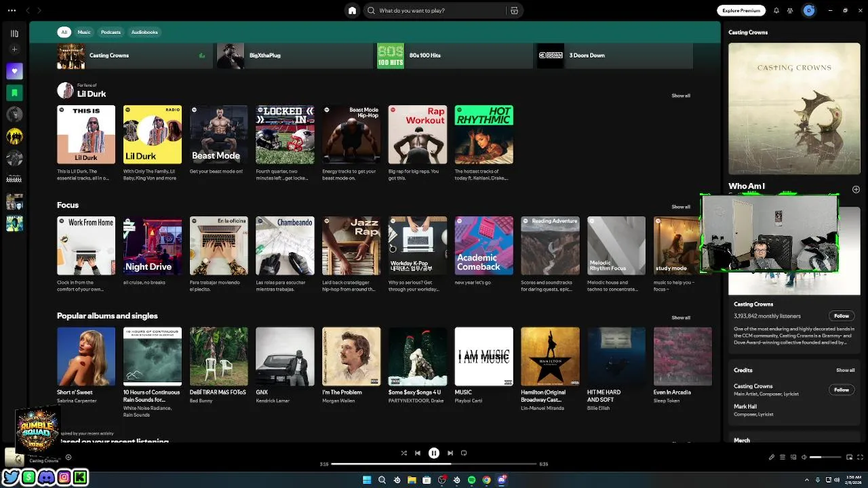Open Connect to a device icon
This screenshot has width=868, height=488.
793,457
